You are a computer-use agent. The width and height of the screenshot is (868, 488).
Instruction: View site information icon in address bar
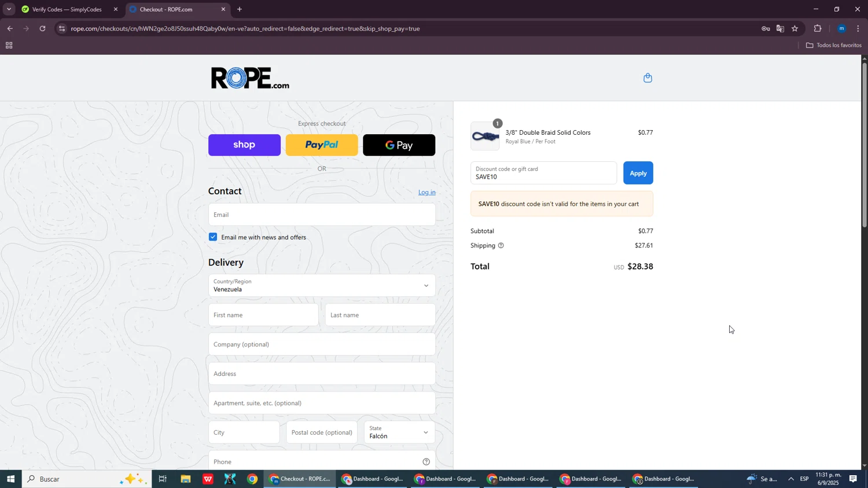click(x=62, y=28)
